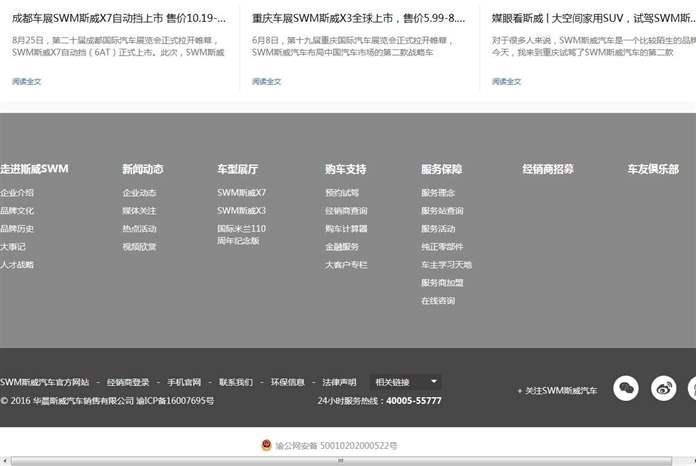696x466 pixels.
Task: Expand the 相关链接 dropdown
Action: (x=406, y=382)
